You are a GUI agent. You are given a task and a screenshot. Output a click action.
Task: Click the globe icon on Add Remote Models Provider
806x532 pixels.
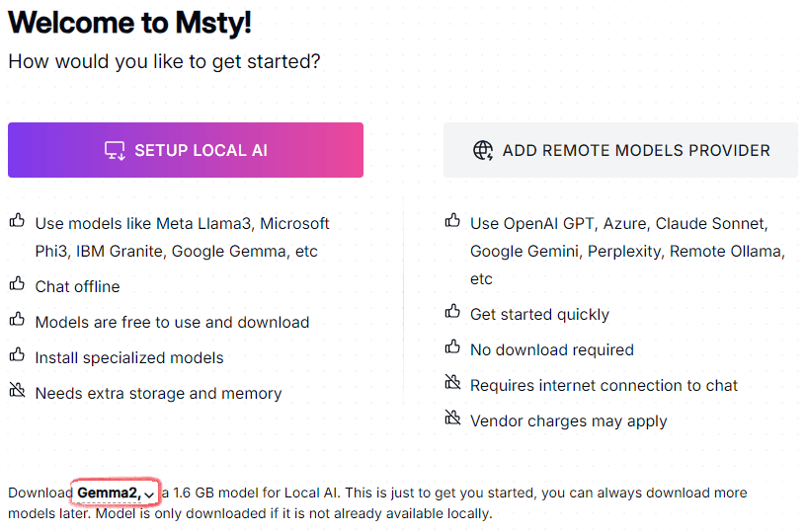coord(483,151)
